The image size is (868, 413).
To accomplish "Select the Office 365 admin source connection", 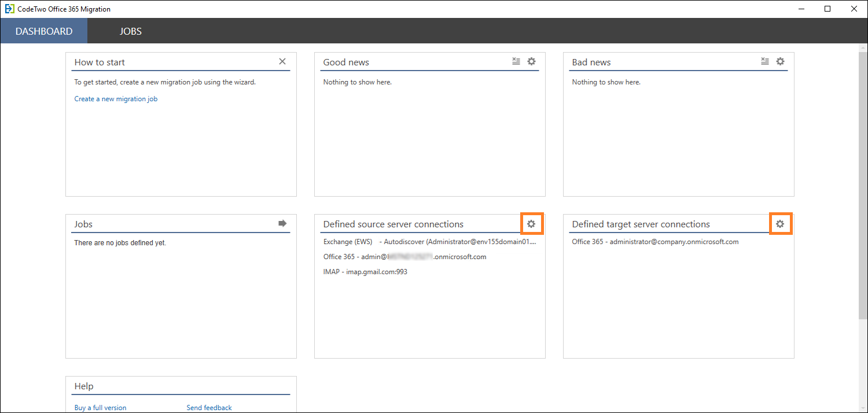I will click(x=404, y=257).
